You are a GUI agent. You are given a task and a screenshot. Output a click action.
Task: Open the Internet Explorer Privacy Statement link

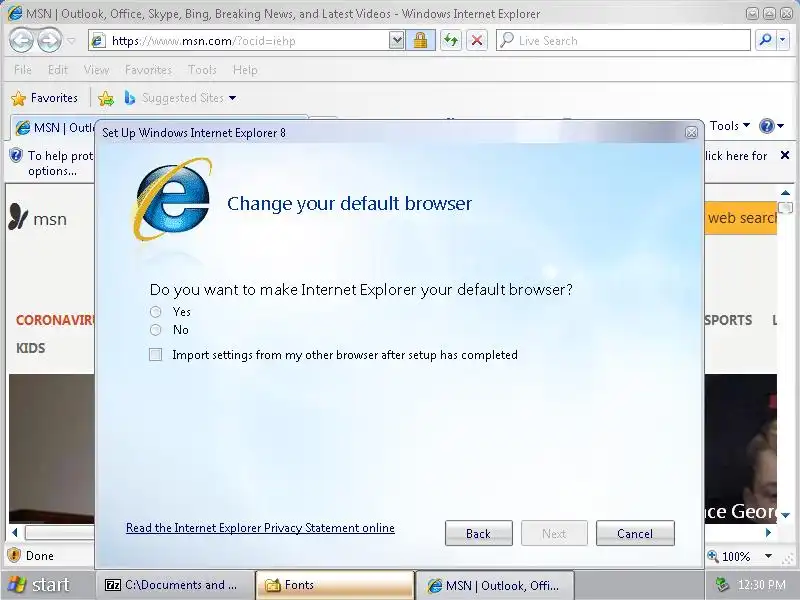pos(260,528)
